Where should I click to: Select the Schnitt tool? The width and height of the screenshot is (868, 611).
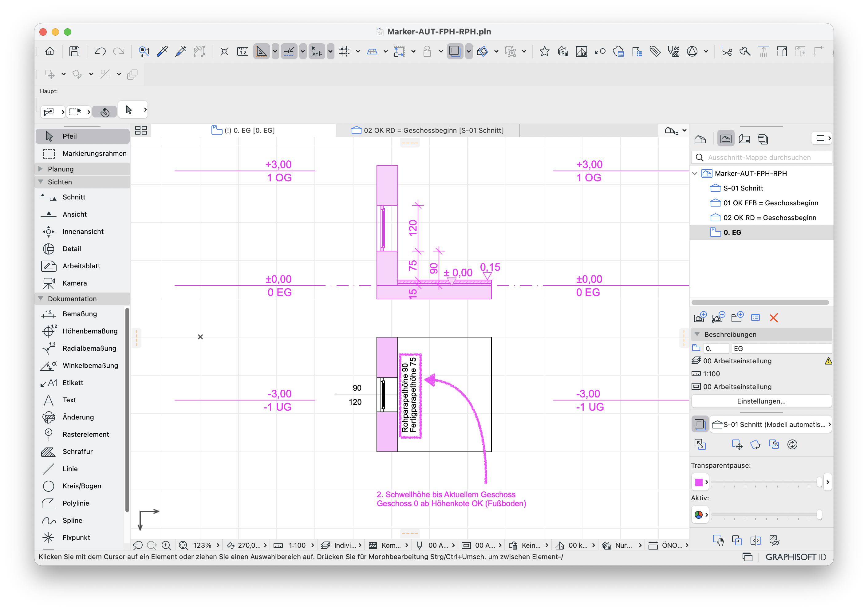coord(82,197)
